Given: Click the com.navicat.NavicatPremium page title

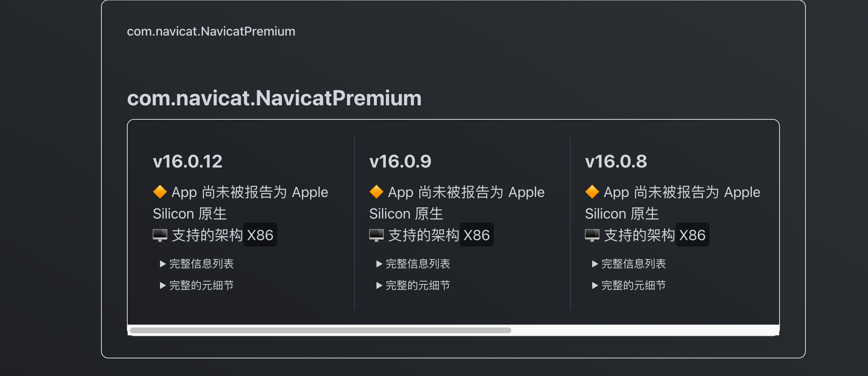Looking at the screenshot, I should click(274, 97).
